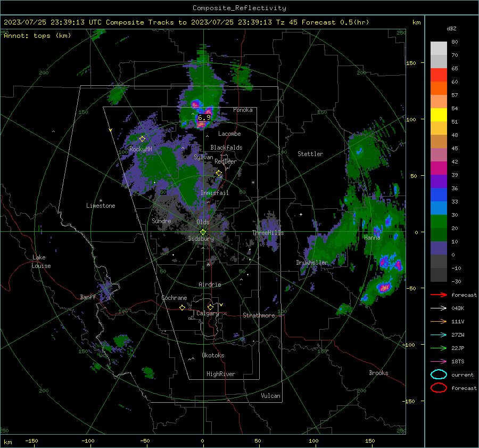This screenshot has width=479, height=448.
Task: Click the red swatch between 65 and 60
Action: [439, 75]
